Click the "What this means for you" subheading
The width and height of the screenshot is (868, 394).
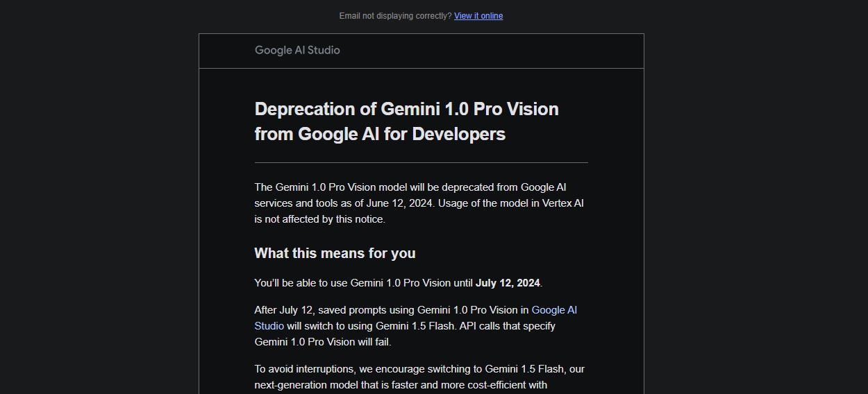click(335, 253)
